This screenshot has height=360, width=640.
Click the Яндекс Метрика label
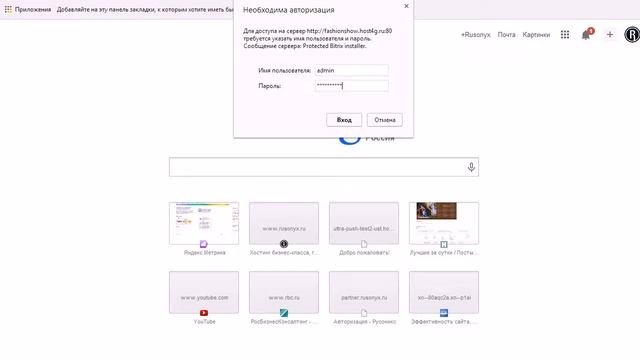pos(204,253)
